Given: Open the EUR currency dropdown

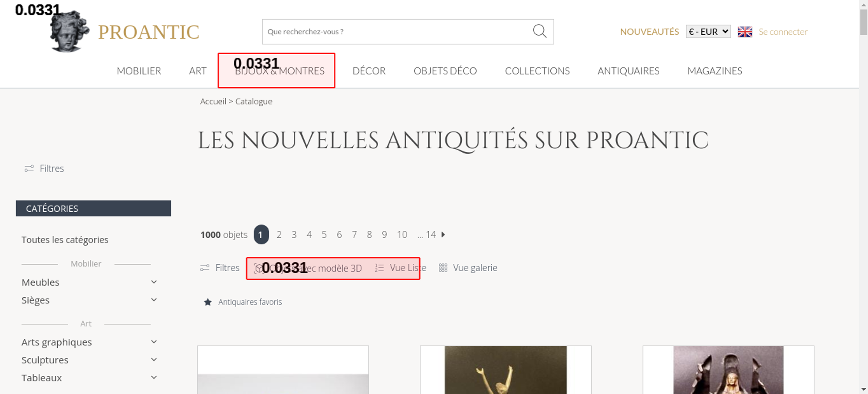Looking at the screenshot, I should click(x=708, y=32).
